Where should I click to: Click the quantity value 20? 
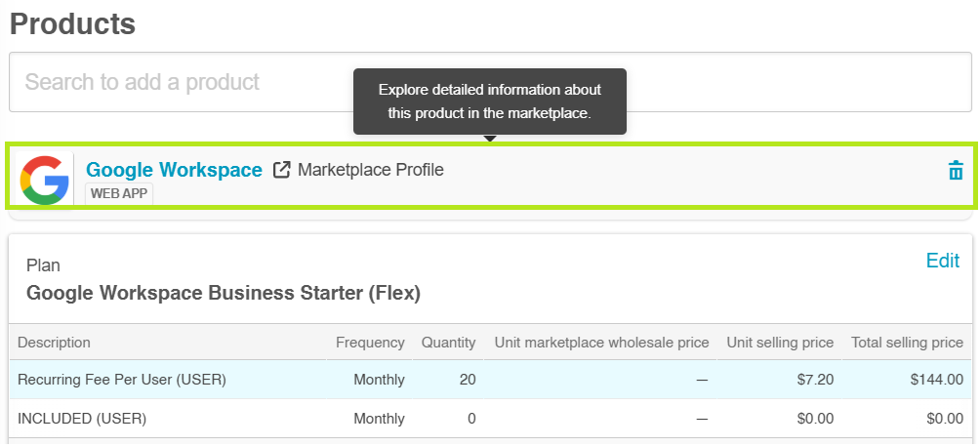click(467, 380)
